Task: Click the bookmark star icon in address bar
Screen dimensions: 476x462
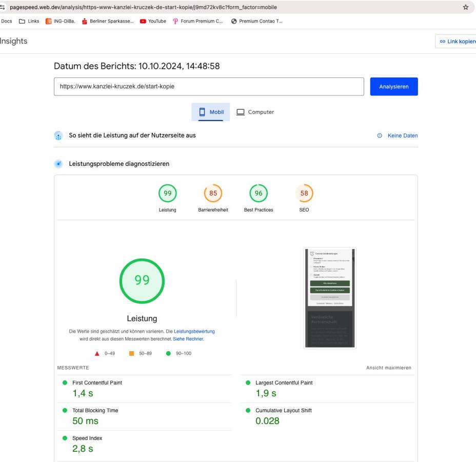Action: click(466, 7)
